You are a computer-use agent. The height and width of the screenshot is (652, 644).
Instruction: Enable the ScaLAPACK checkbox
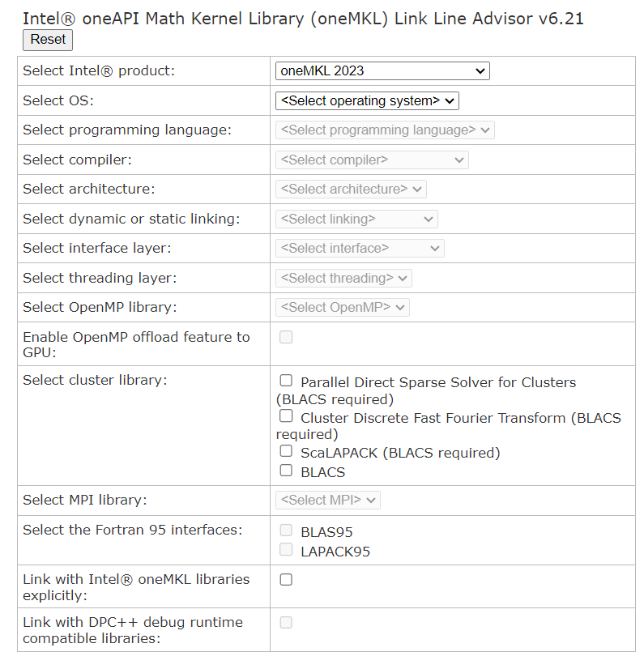click(286, 451)
